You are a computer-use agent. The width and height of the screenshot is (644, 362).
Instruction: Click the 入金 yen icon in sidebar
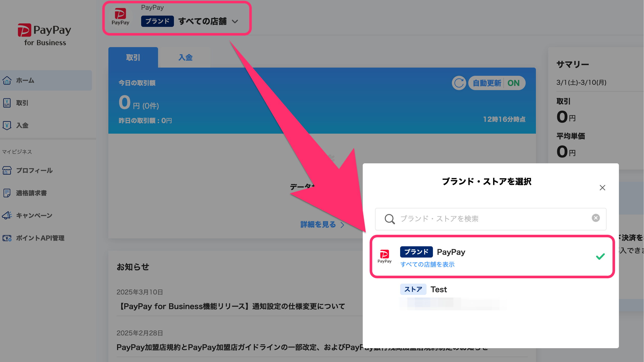point(7,125)
